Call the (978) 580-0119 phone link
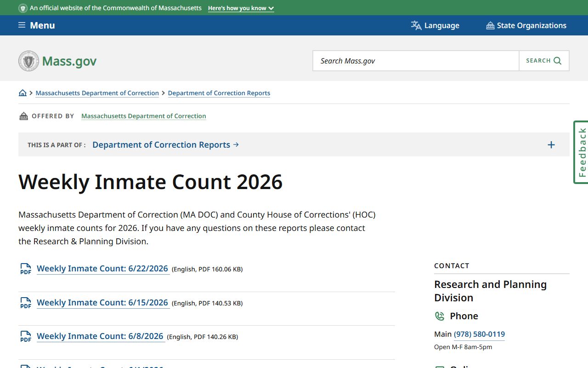Viewport: 588px width, 368px height. 479,334
